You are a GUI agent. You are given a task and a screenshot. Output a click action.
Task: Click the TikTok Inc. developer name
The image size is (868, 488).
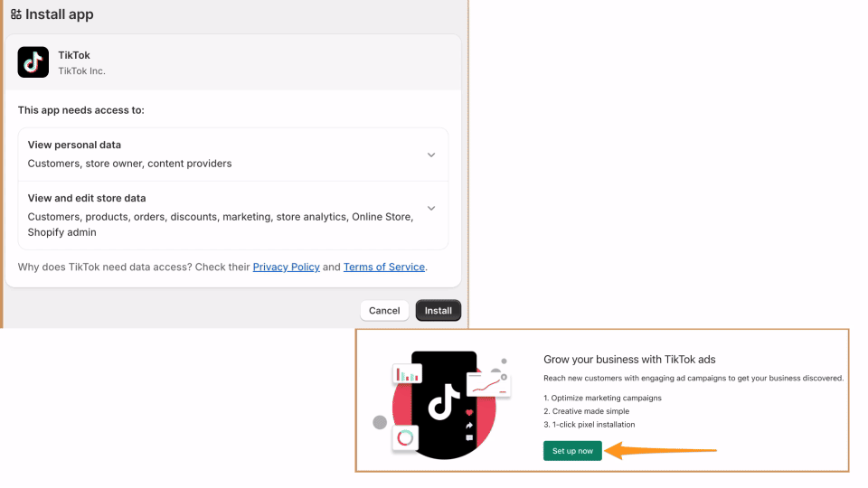[81, 70]
